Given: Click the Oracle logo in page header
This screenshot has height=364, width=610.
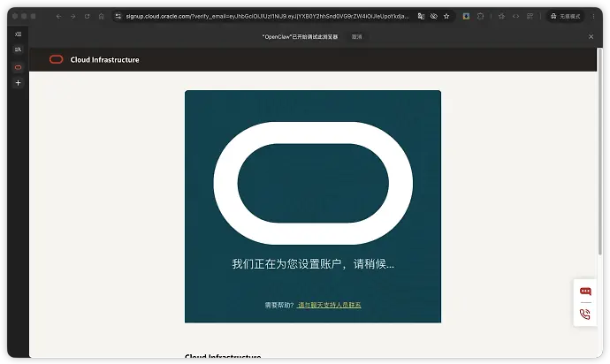Looking at the screenshot, I should (57, 59).
